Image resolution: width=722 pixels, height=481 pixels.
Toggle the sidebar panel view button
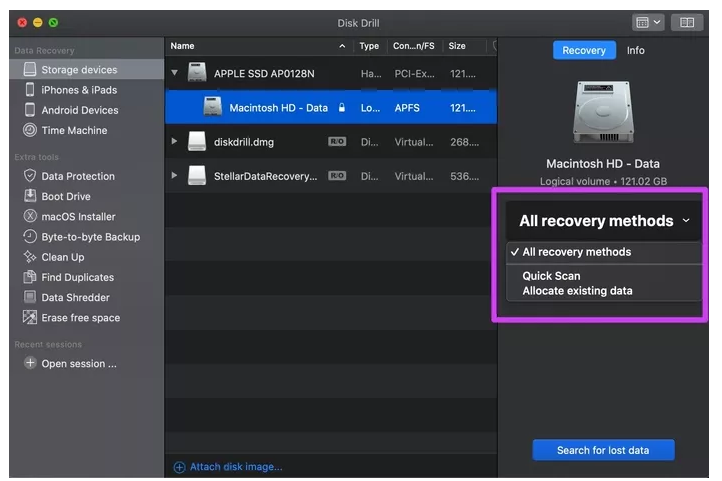(687, 22)
